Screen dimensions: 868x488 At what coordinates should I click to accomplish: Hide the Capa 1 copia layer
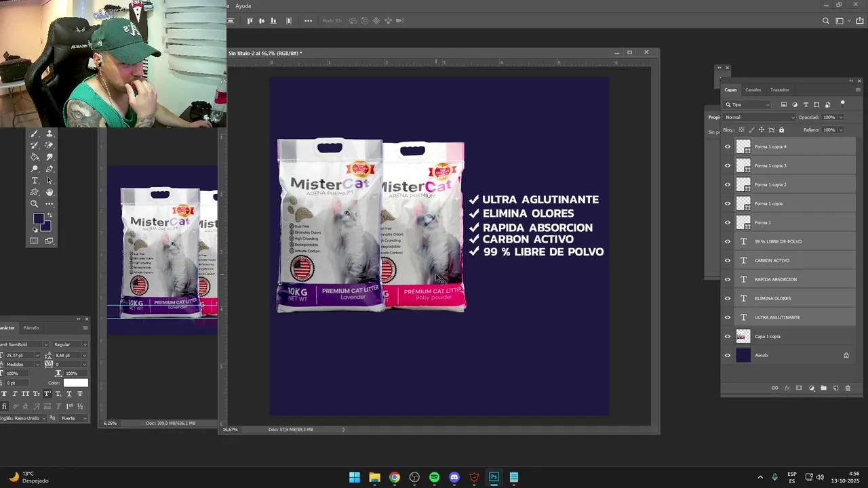tap(728, 336)
